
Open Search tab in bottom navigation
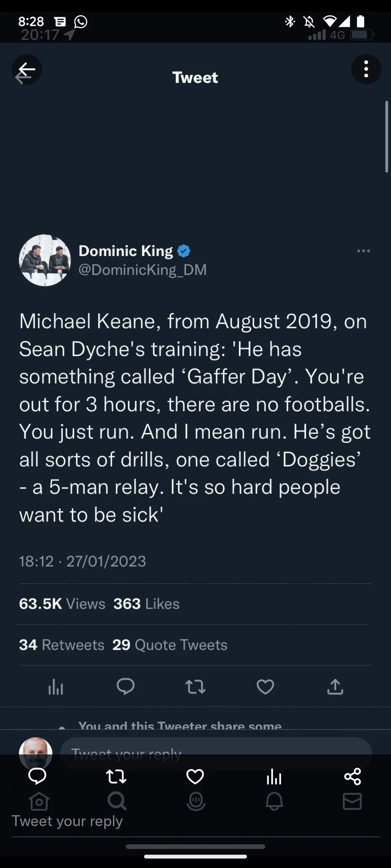coord(117,802)
